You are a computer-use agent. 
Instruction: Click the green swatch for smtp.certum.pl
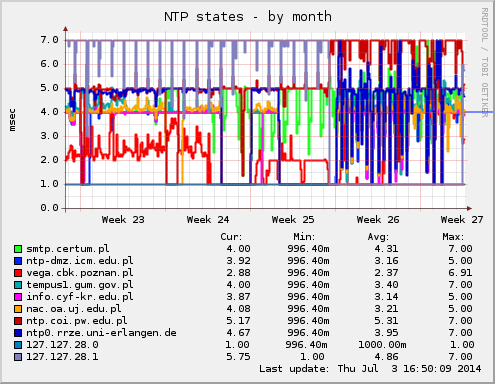click(18, 249)
